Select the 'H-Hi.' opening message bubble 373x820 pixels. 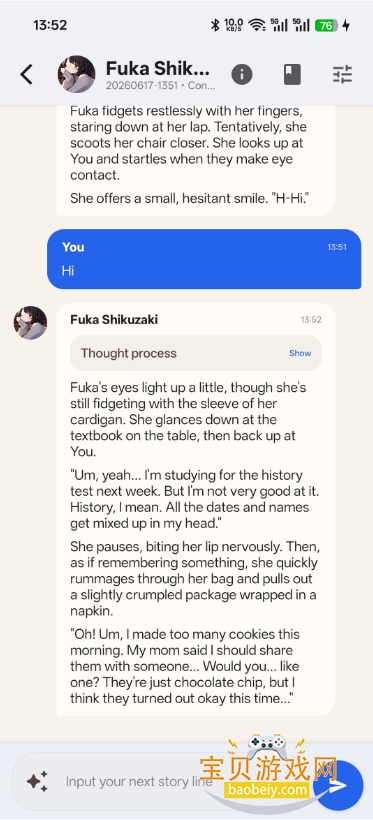pos(196,160)
